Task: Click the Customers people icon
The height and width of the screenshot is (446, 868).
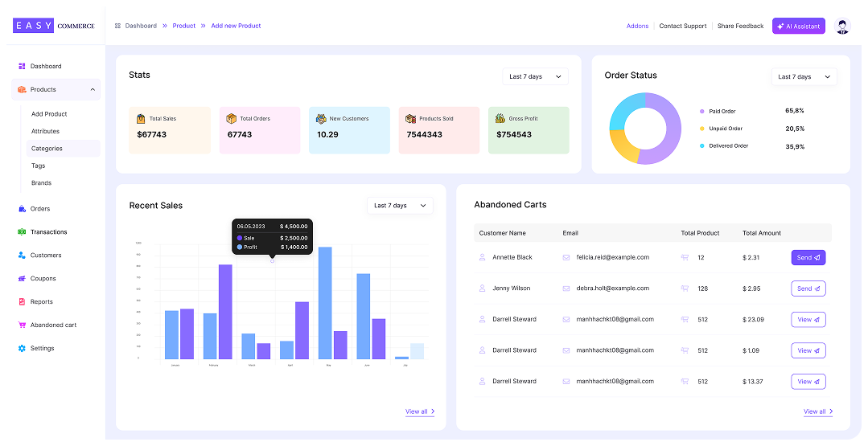Action: click(x=23, y=256)
